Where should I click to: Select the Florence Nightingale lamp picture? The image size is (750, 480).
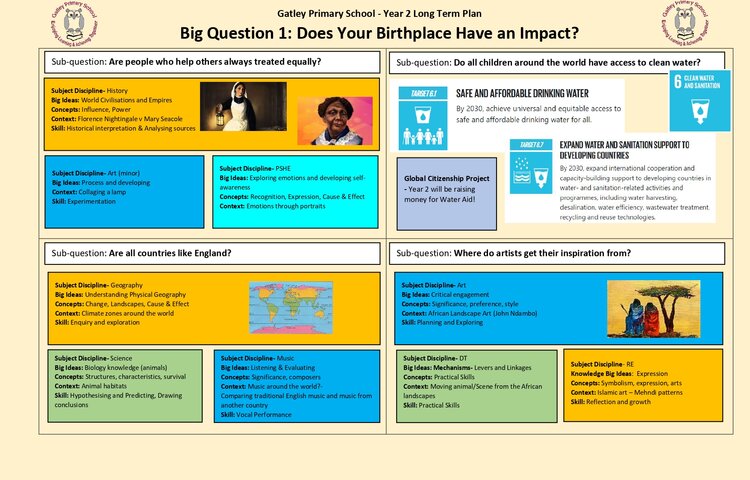[x=230, y=106]
